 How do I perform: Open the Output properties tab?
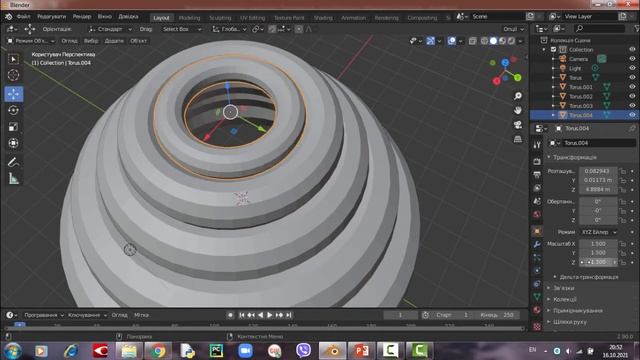(x=537, y=175)
